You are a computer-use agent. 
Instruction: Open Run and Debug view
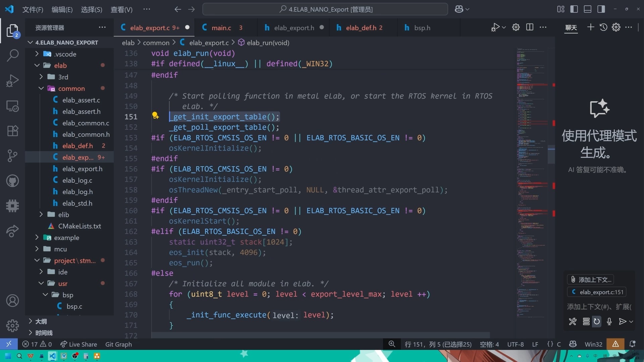tap(12, 81)
